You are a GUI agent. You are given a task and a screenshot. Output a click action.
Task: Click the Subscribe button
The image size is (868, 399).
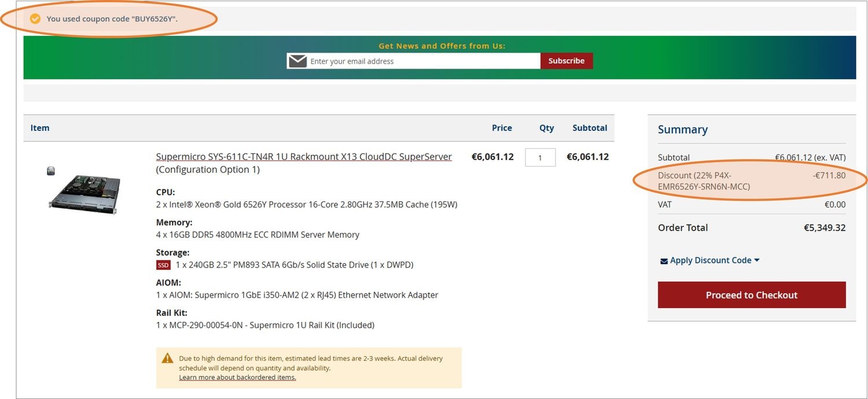[x=567, y=61]
